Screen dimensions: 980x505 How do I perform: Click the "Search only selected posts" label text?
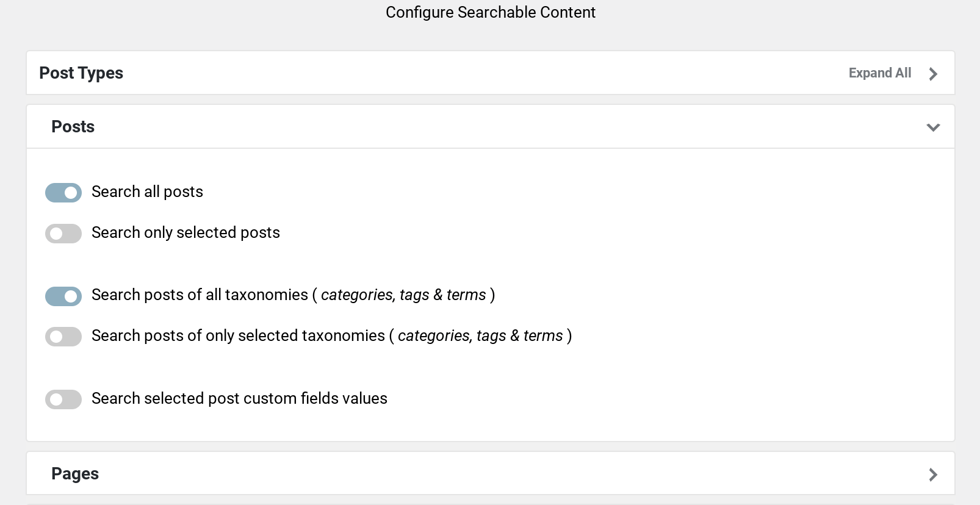pyautogui.click(x=186, y=233)
